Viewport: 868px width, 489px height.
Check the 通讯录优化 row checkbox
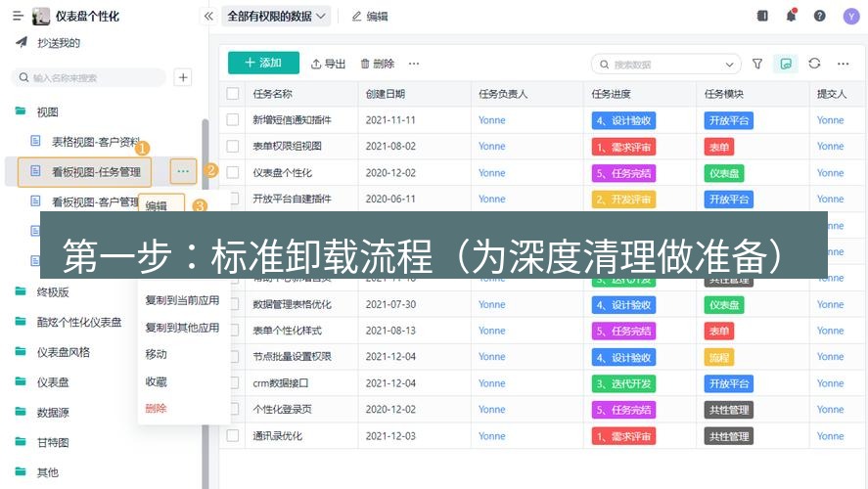coord(233,436)
